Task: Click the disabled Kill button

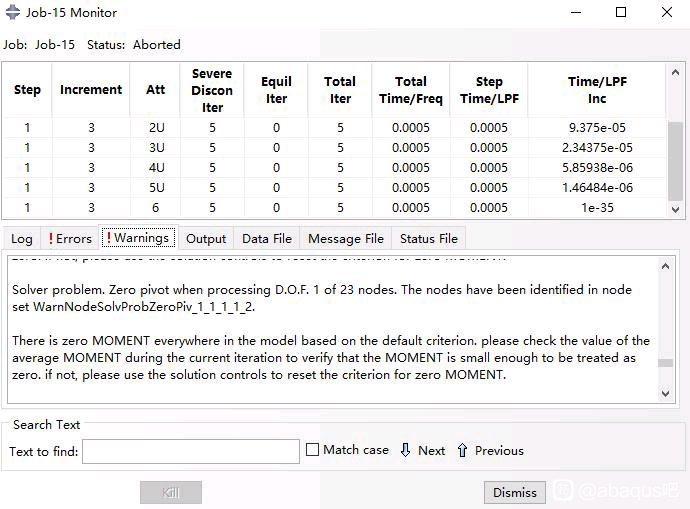Action: pos(171,492)
